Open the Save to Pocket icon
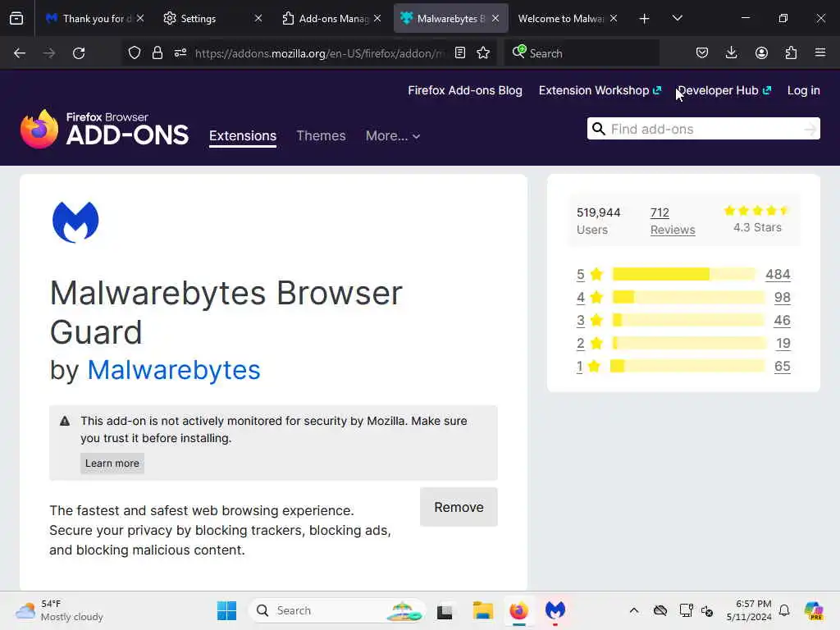 coord(702,52)
